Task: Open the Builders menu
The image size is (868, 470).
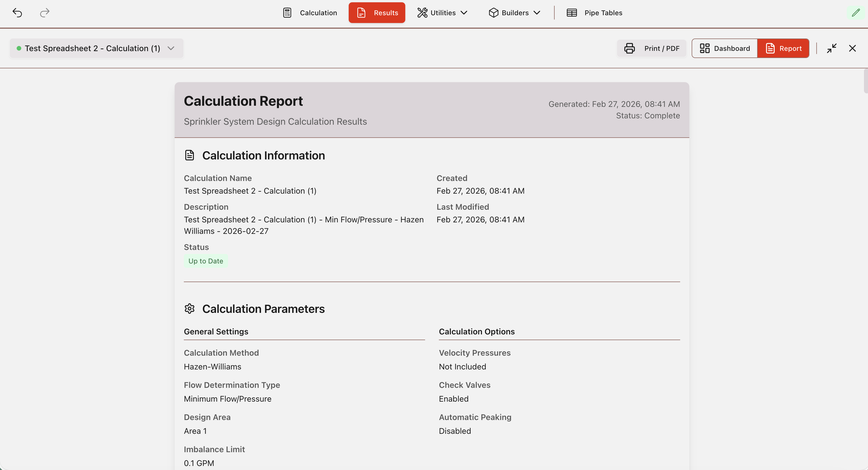Action: pyautogui.click(x=514, y=13)
